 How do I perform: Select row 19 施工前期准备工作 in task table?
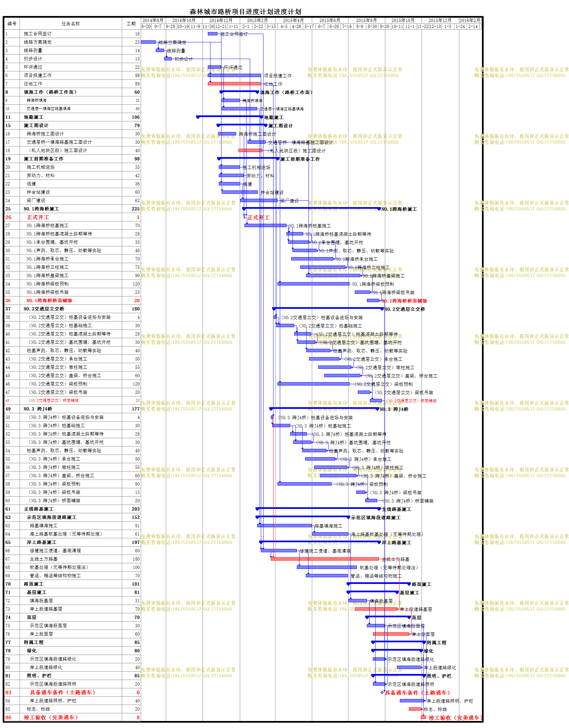click(x=72, y=159)
